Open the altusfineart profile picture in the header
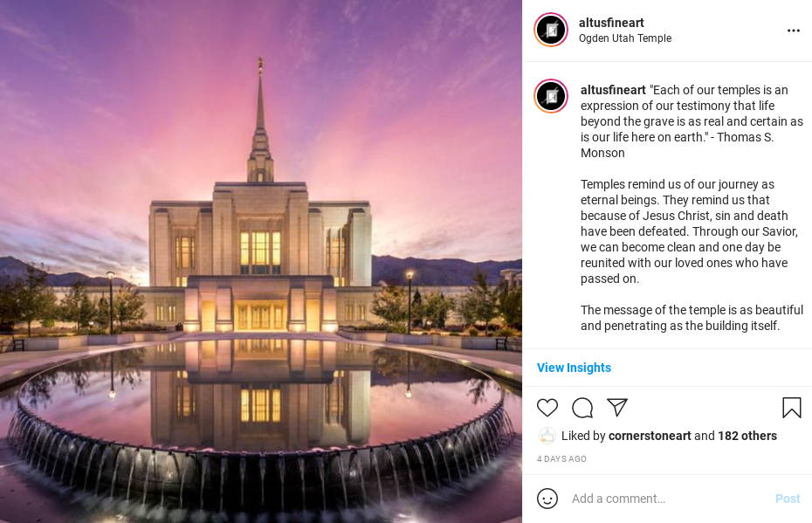The image size is (812, 523). tap(551, 30)
